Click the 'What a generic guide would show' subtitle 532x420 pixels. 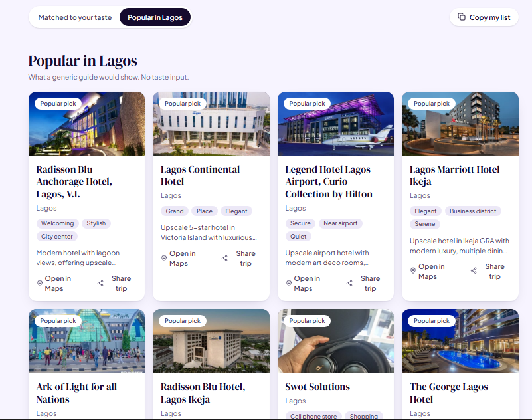[x=108, y=77]
